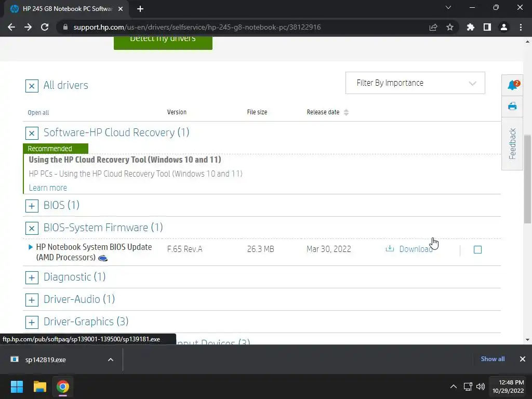532x399 pixels.
Task: Close the HP 245 G8 Notebook tab
Action: point(121,9)
